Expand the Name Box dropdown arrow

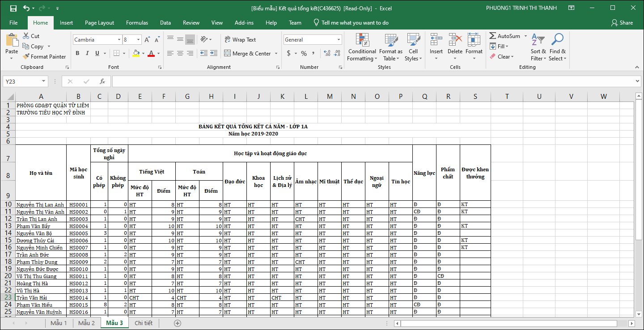[x=43, y=81]
